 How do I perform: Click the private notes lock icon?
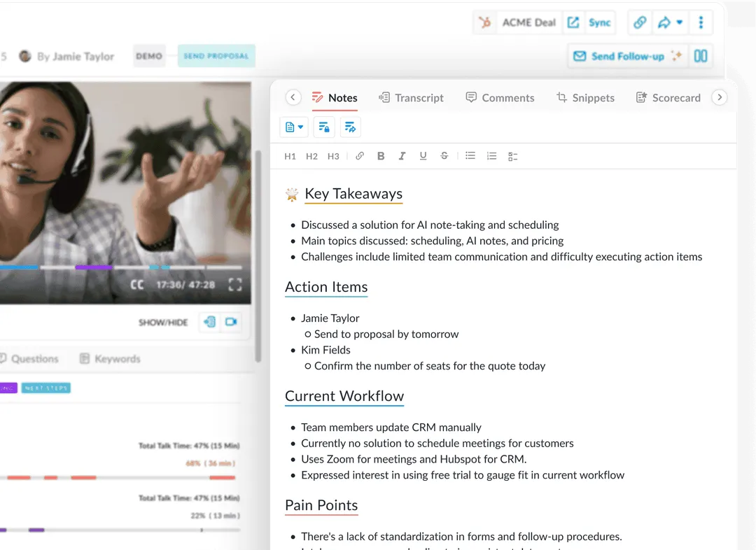324,127
